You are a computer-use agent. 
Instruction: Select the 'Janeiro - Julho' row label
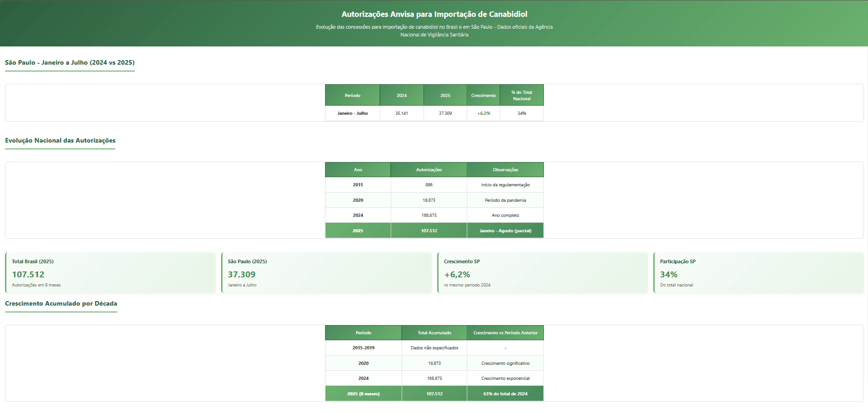click(x=352, y=113)
